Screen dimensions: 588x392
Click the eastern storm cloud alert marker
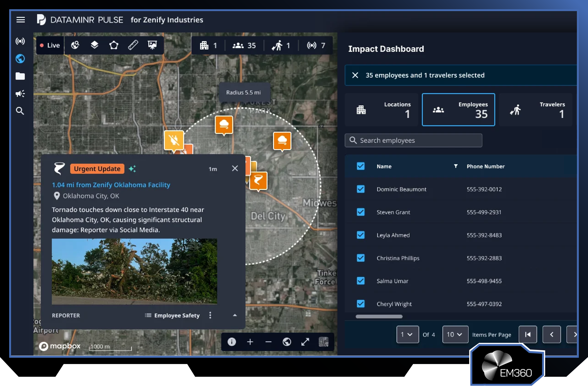click(282, 141)
